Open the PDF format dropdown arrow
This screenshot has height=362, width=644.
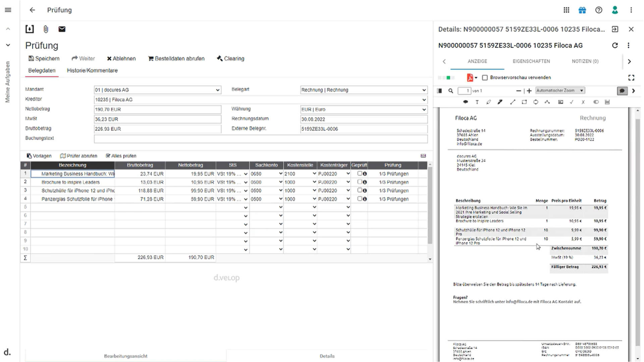click(x=476, y=78)
